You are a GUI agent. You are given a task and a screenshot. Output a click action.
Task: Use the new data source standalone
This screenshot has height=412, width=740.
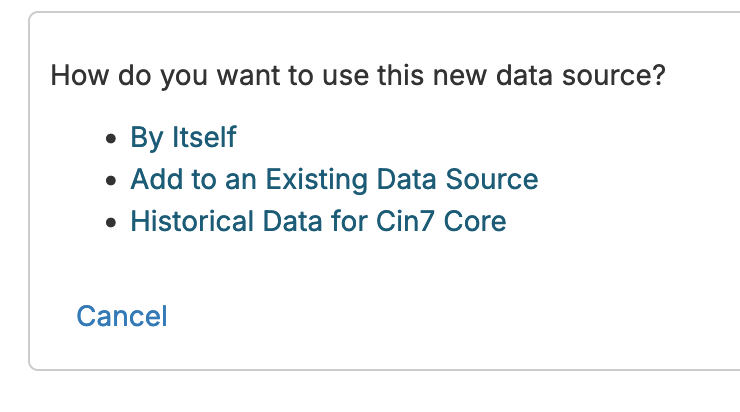click(183, 138)
